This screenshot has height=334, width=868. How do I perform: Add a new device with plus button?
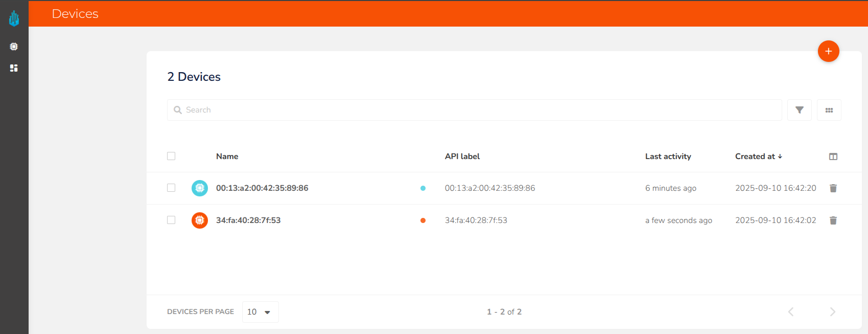coord(828,51)
